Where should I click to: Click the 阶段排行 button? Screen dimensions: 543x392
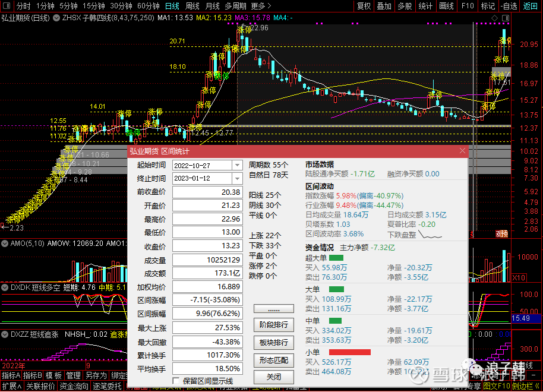[x=273, y=324]
